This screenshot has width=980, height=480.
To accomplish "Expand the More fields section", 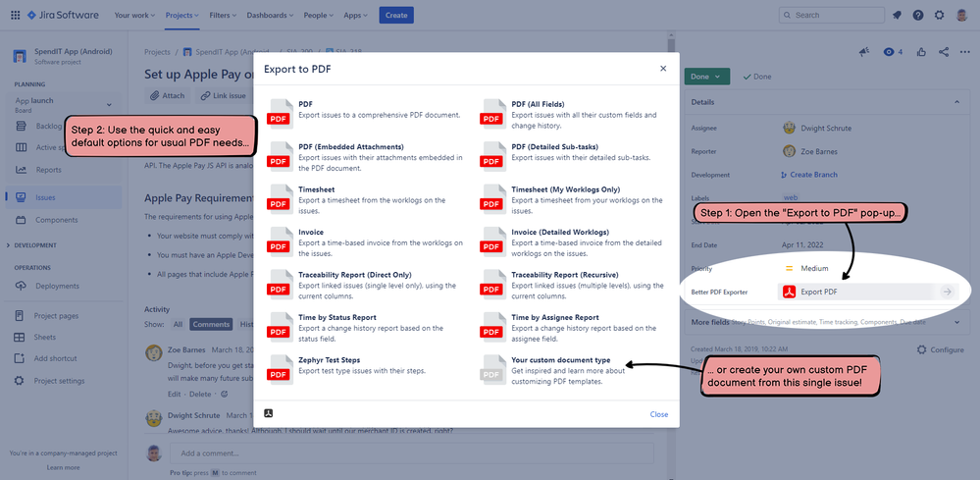I will [x=956, y=322].
